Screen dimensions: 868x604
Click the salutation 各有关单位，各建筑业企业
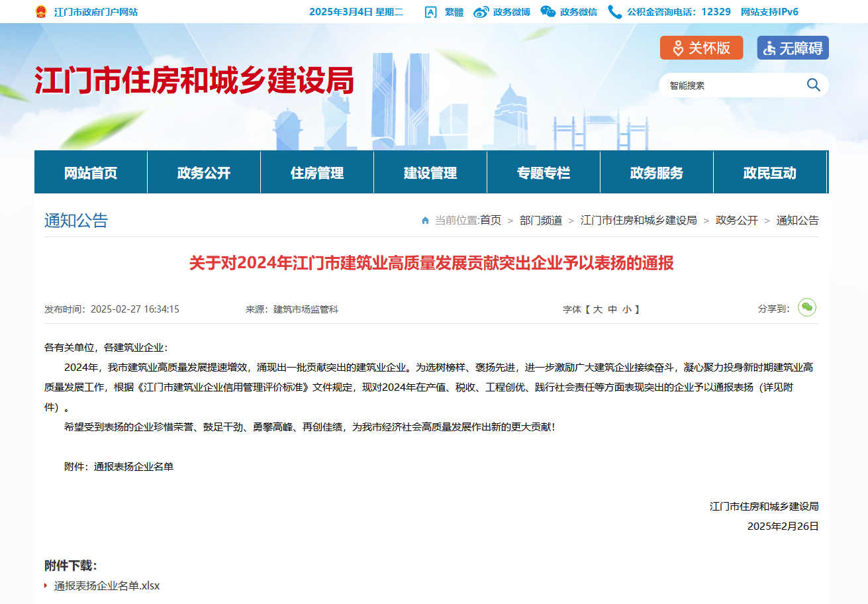click(106, 348)
